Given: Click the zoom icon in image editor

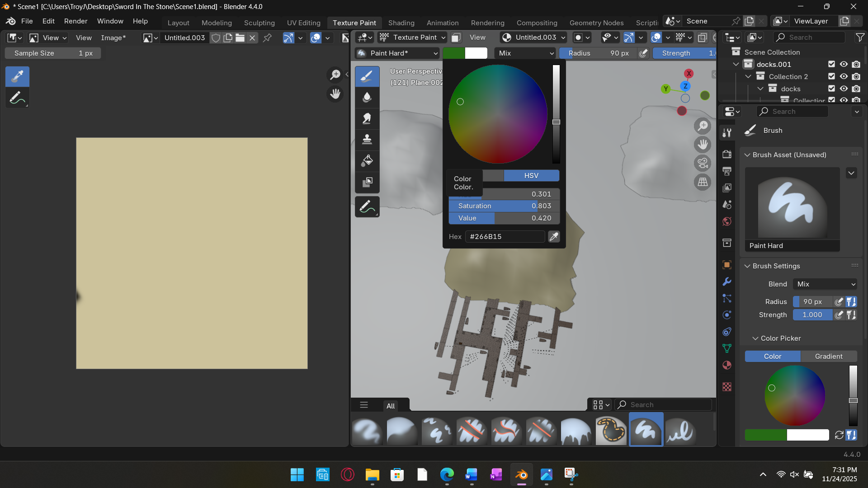Looking at the screenshot, I should pyautogui.click(x=335, y=75).
